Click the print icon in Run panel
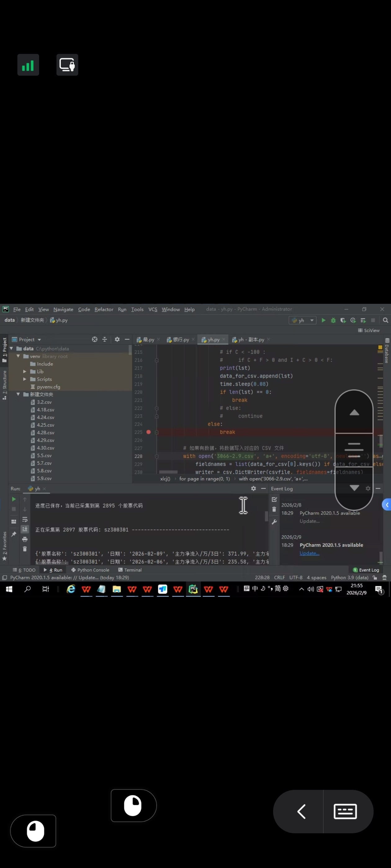This screenshot has width=391, height=868. [x=25, y=539]
